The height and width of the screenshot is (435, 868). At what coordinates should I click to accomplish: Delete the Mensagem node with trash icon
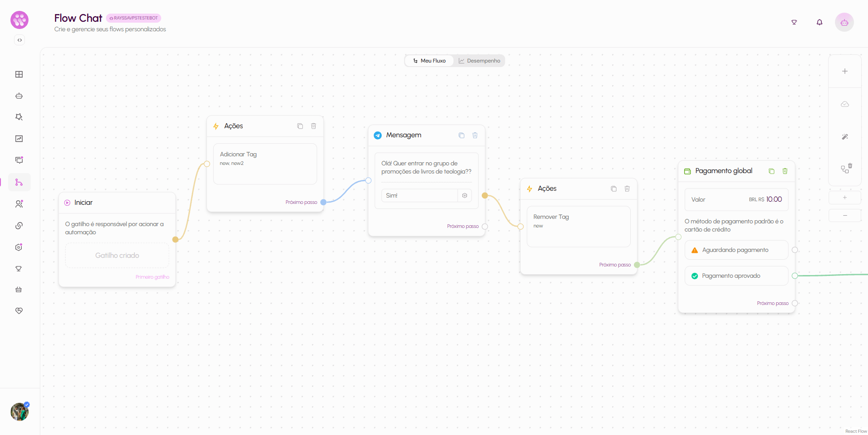(475, 135)
